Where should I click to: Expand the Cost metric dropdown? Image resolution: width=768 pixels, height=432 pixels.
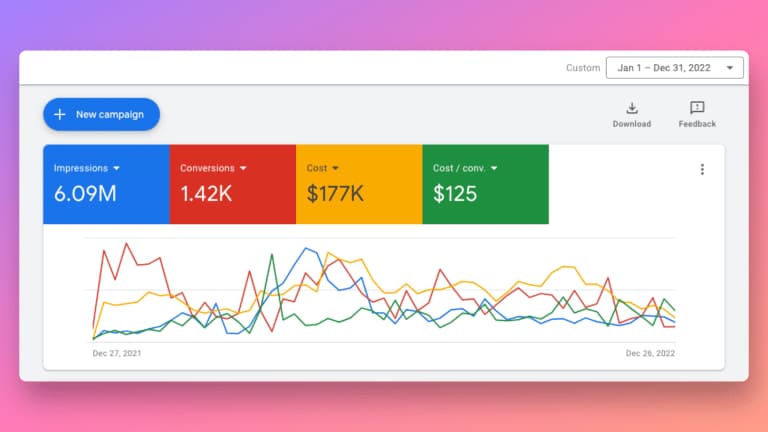335,168
